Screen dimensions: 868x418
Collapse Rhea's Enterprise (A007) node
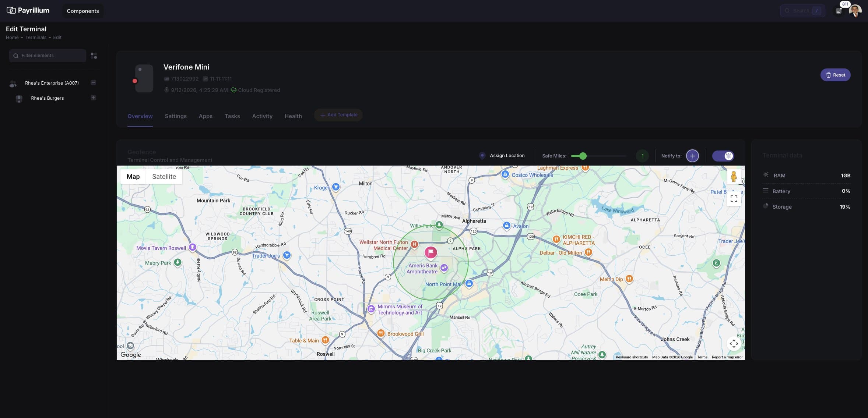[94, 83]
